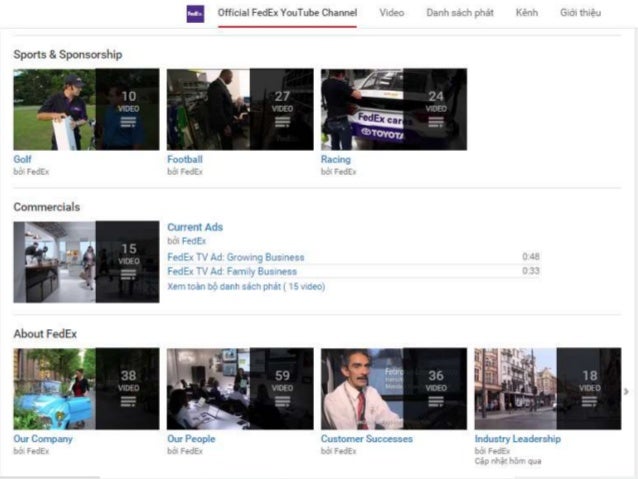Click the playlist icon on Our People thumbnail

click(x=282, y=402)
